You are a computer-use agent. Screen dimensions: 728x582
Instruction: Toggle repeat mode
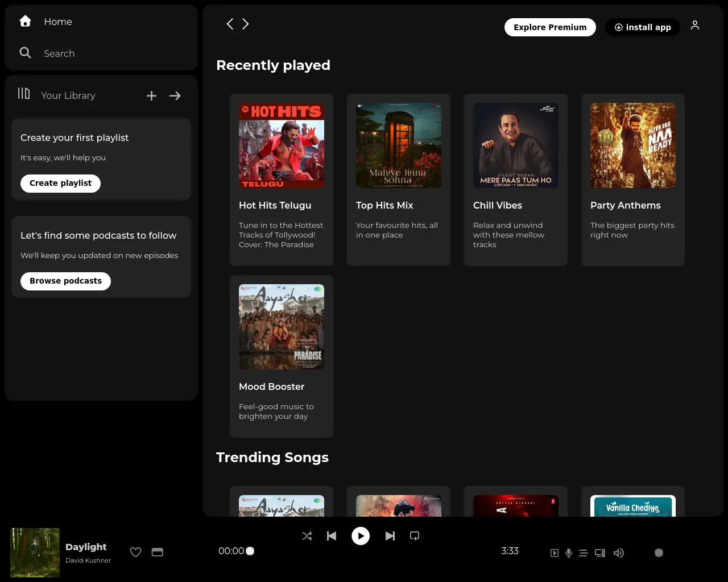pyautogui.click(x=415, y=536)
